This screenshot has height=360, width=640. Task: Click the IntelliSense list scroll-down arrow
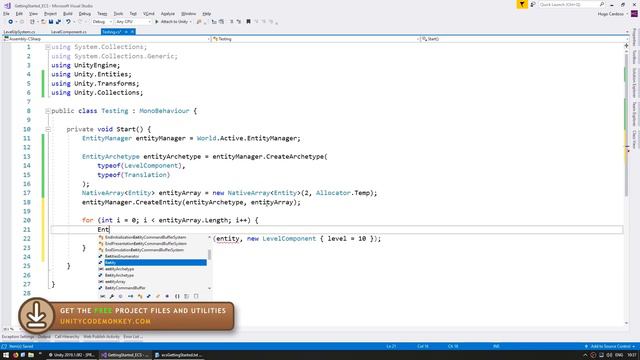209,288
